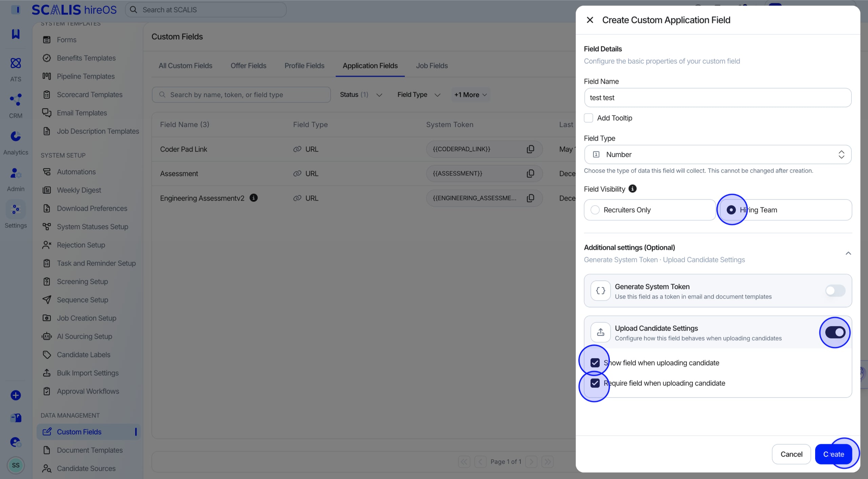
Task: Click the Field Name input box
Action: coord(718,97)
